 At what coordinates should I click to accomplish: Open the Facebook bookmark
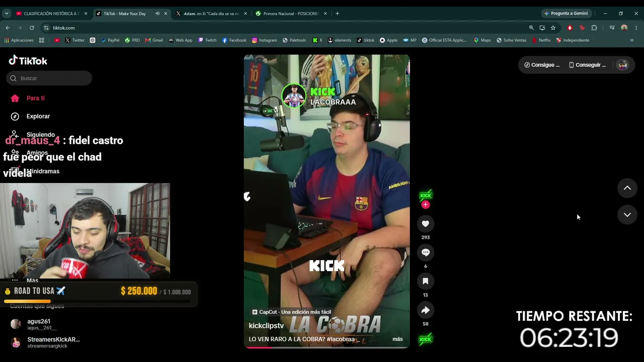pos(234,40)
